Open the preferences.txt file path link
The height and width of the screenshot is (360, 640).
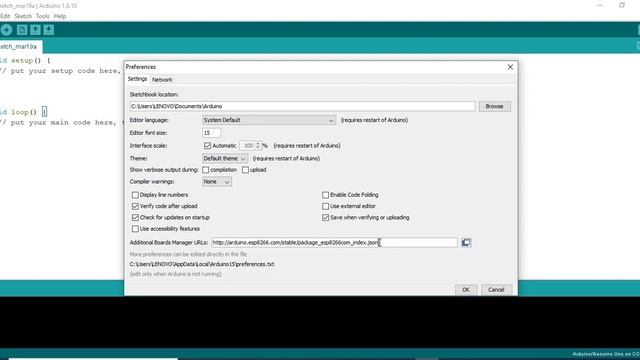tap(202, 264)
